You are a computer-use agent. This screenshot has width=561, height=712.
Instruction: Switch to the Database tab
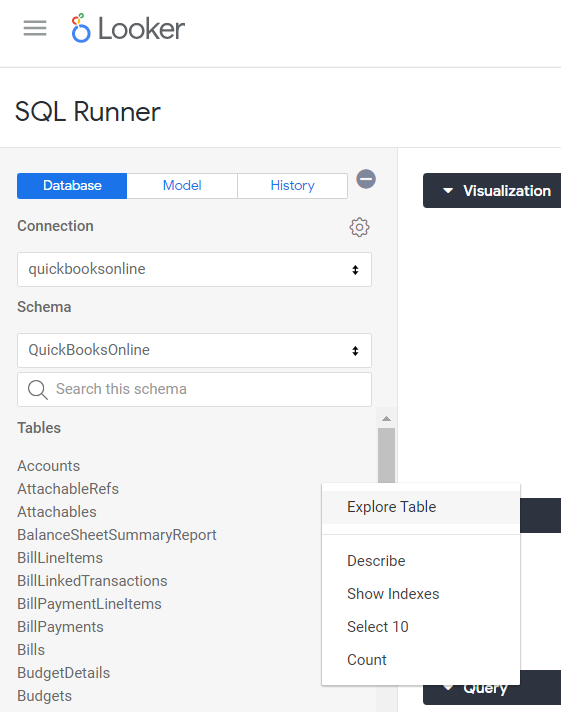coord(72,186)
